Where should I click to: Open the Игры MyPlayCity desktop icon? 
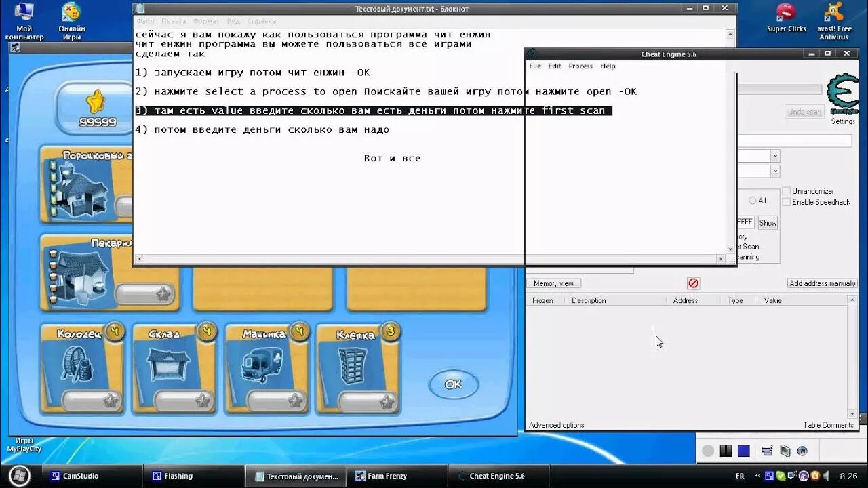coord(24,445)
